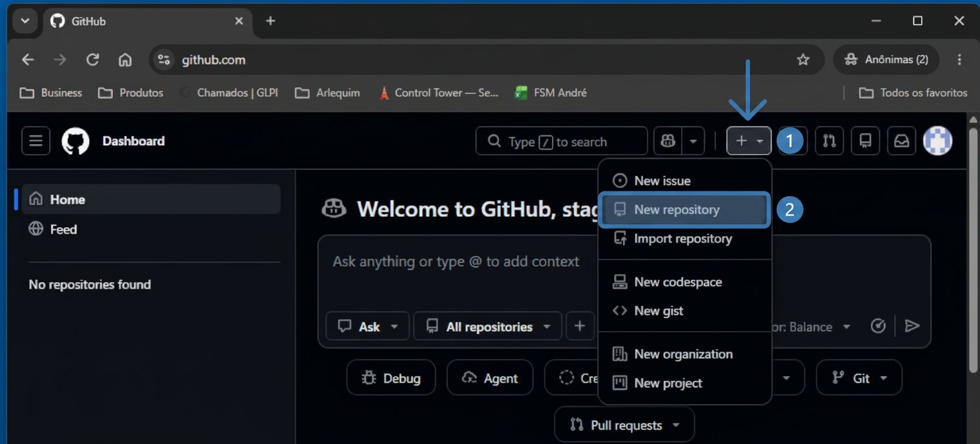
Task: Click the GitHub Octocat logo
Action: pos(76,141)
